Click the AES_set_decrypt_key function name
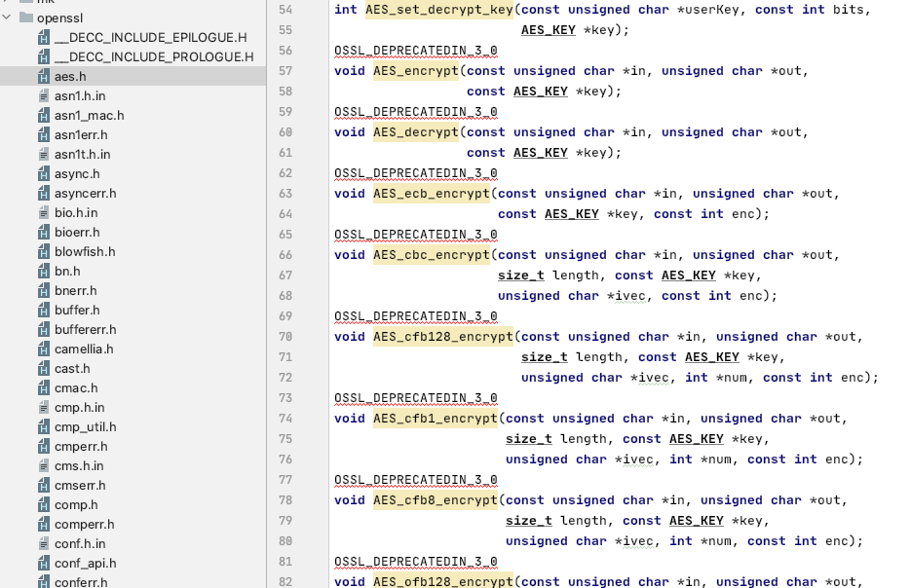 (439, 10)
